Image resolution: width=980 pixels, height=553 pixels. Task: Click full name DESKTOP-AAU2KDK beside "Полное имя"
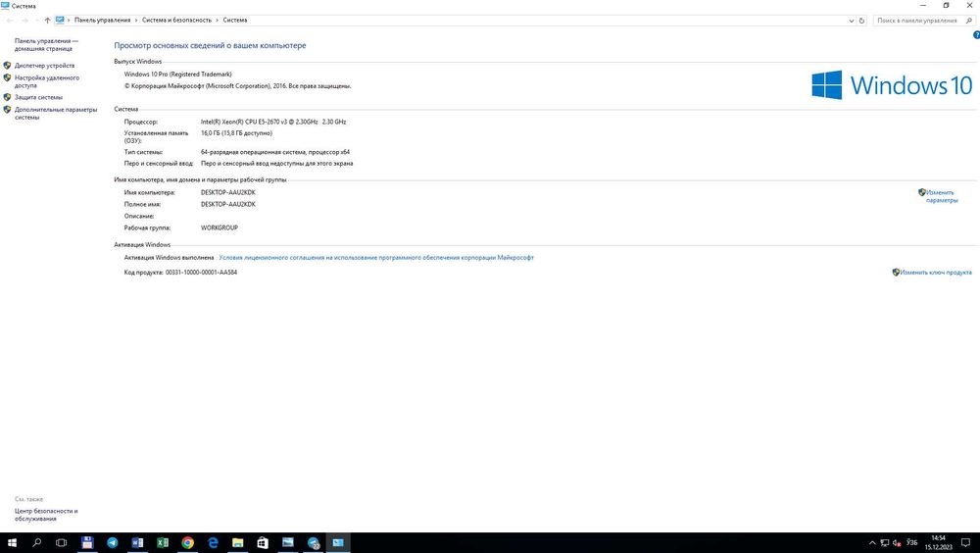228,204
